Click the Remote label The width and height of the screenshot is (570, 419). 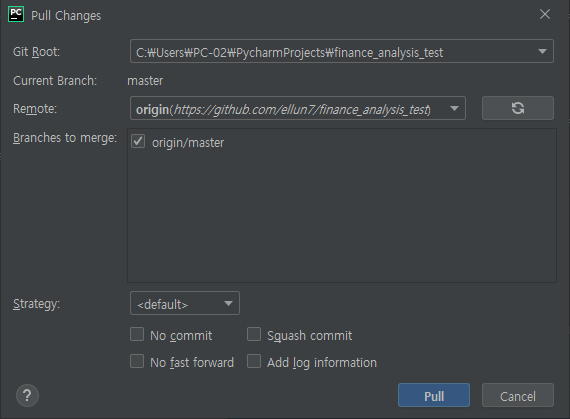pos(35,109)
